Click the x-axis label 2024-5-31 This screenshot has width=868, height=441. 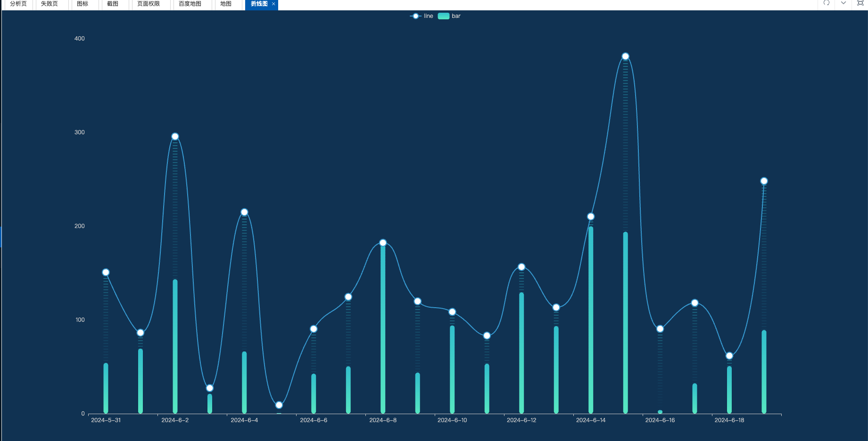[x=106, y=420]
